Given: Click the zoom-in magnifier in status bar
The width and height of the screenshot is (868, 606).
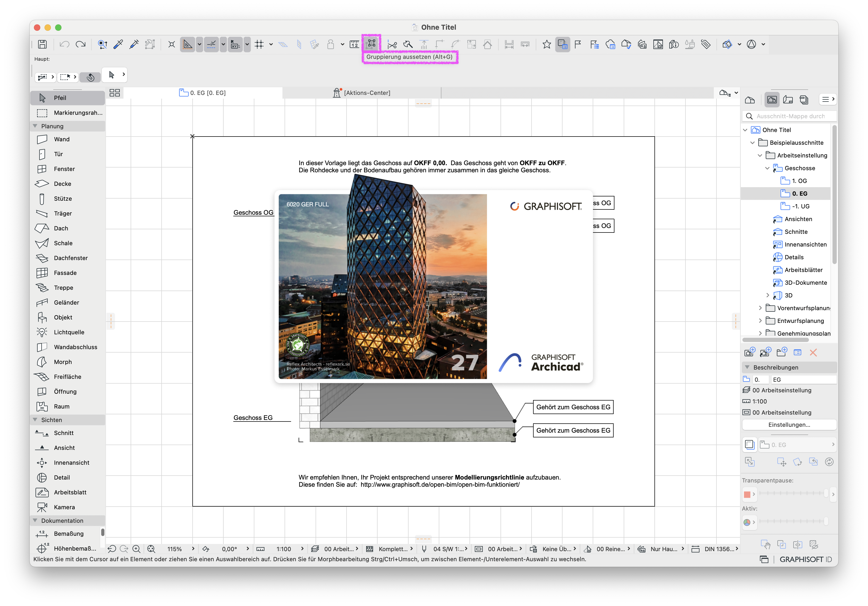Looking at the screenshot, I should coord(136,549).
